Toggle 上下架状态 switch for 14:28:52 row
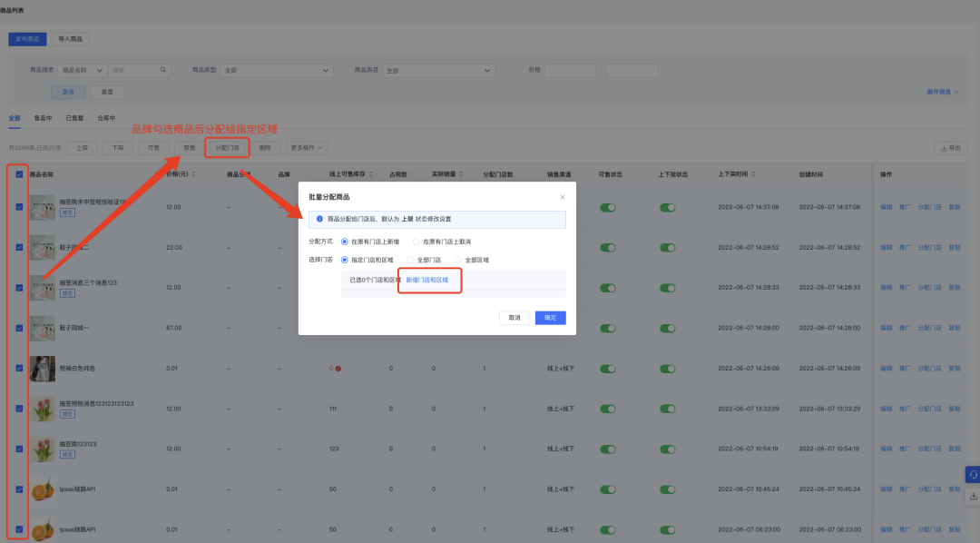Screen dimensions: 980x543 pos(668,248)
